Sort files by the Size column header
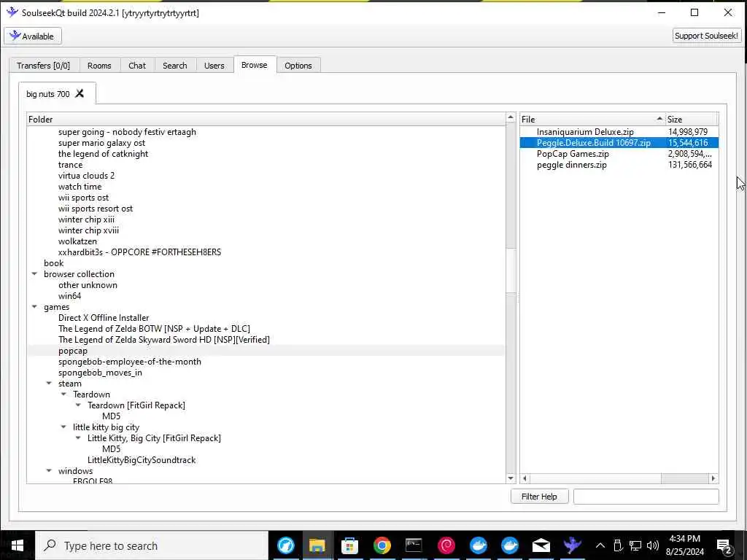The image size is (747, 560). pyautogui.click(x=692, y=119)
